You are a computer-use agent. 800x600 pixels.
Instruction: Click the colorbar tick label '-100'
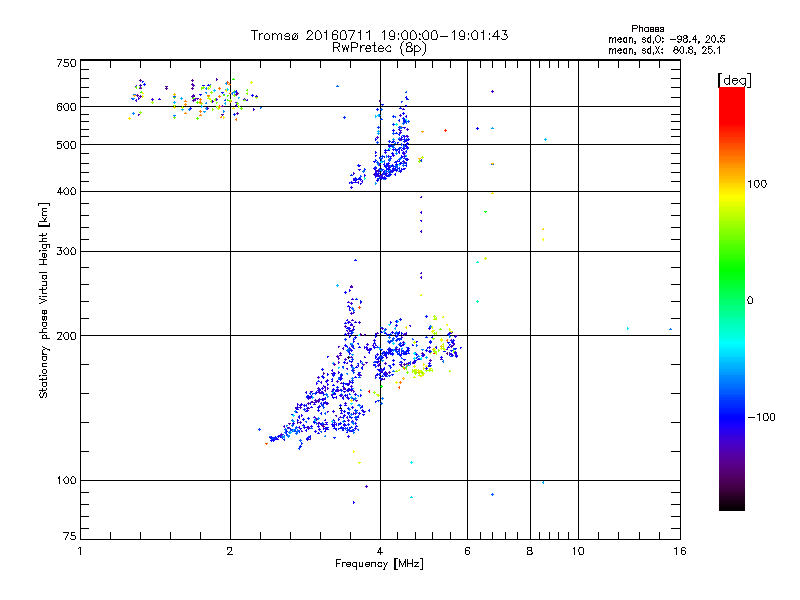tap(761, 417)
